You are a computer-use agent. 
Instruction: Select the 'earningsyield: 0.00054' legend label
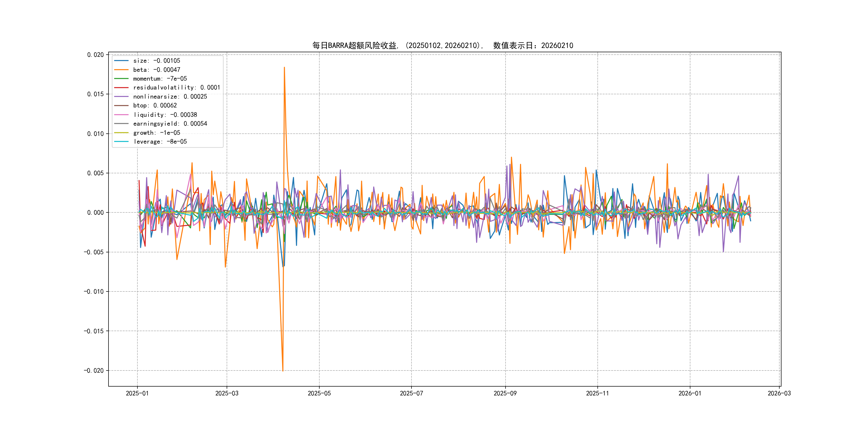[x=170, y=124]
